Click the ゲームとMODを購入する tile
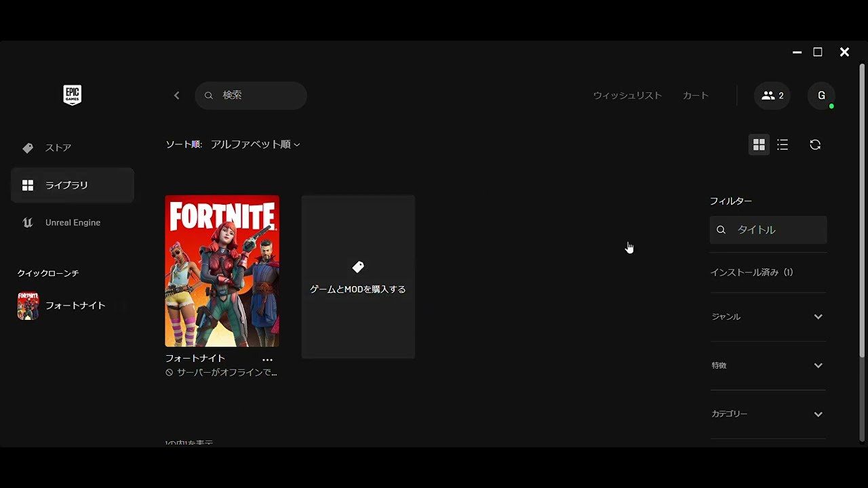This screenshot has height=488, width=868. coord(358,277)
